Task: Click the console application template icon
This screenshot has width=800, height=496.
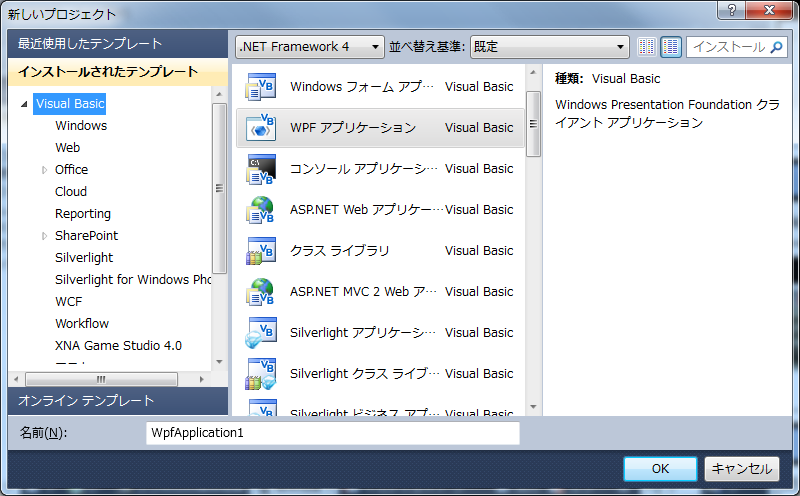Action: pos(261,169)
